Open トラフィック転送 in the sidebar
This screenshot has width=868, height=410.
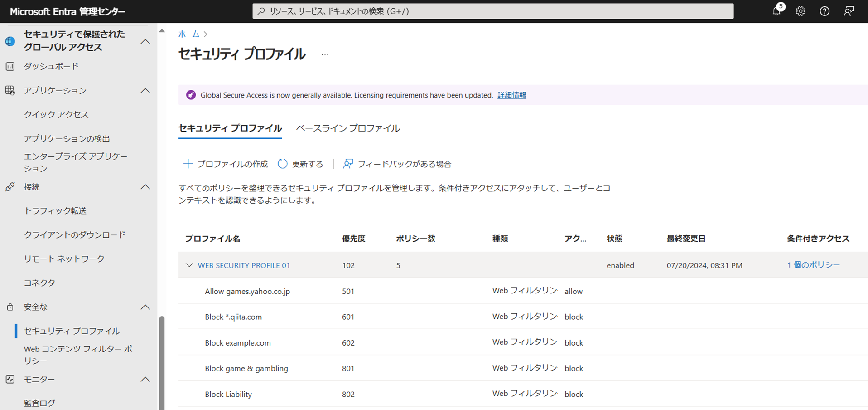click(55, 210)
